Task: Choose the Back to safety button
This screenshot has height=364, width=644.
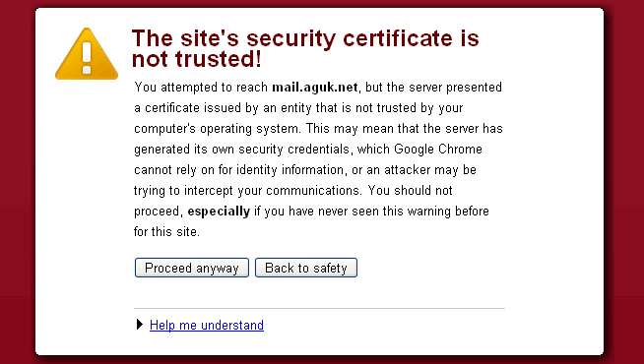Action: [306, 268]
